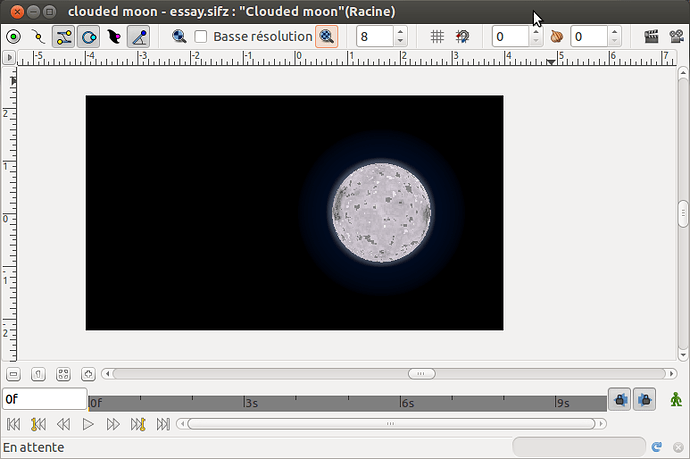
Task: Toggle onion skin icon
Action: [x=557, y=37]
